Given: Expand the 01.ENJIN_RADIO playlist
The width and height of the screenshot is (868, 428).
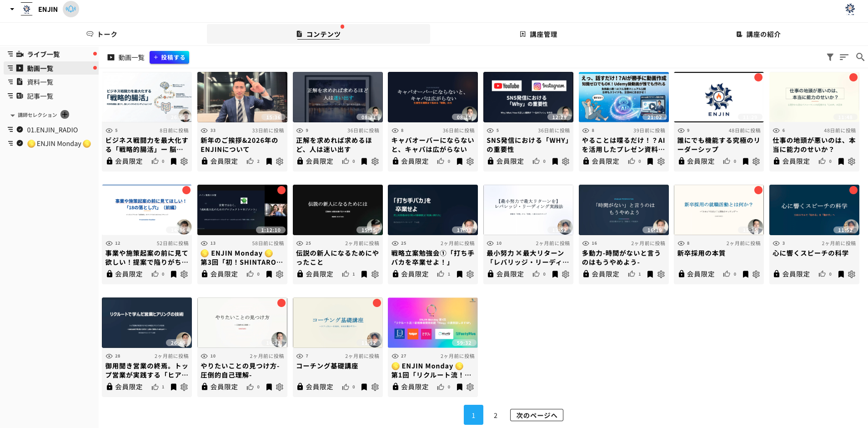Looking at the screenshot, I should pos(10,130).
